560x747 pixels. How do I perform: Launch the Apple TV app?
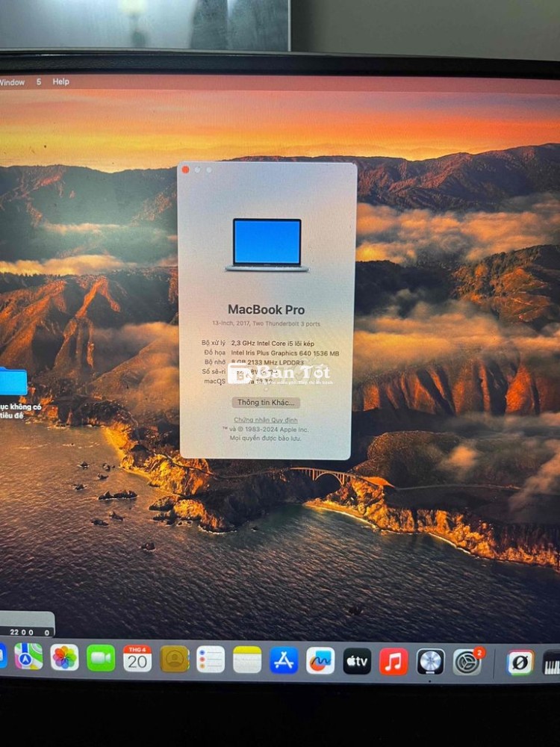pyautogui.click(x=357, y=661)
